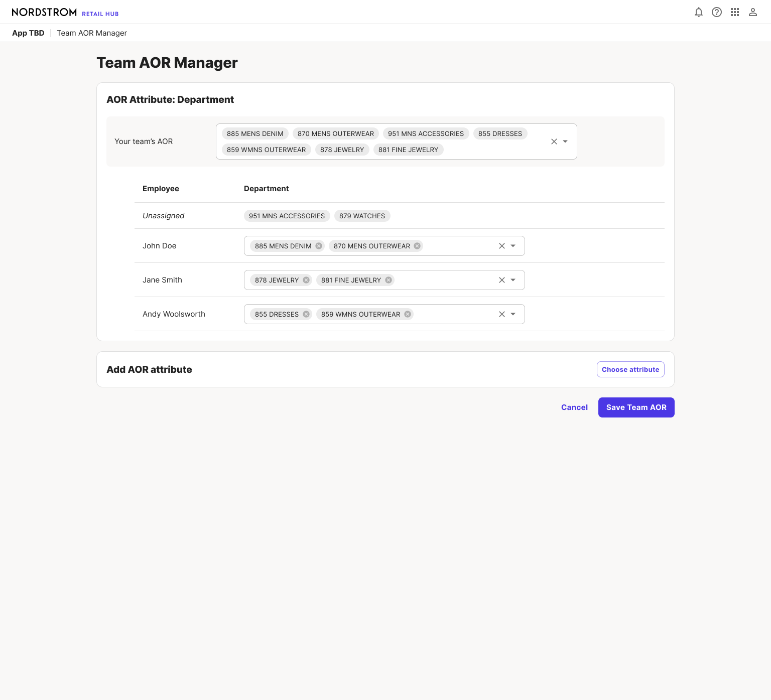771x700 pixels.
Task: Click the unassigned 879 WATCHES chip
Action: click(x=362, y=216)
